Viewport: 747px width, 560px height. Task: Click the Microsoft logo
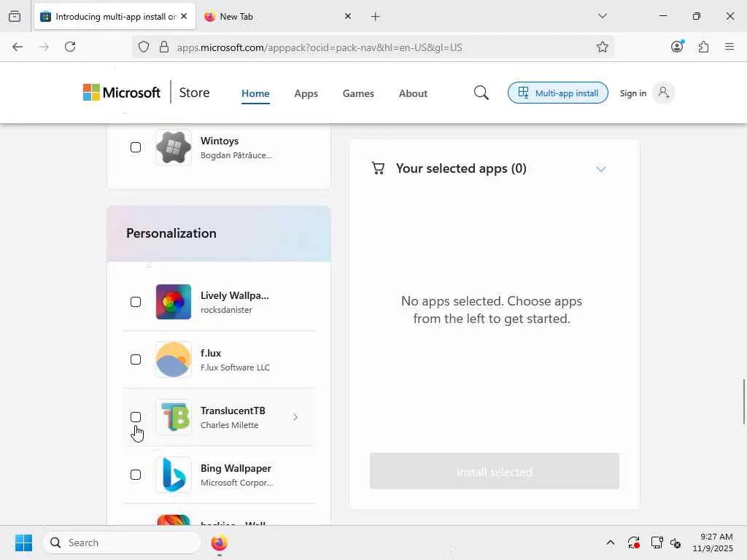coord(122,93)
